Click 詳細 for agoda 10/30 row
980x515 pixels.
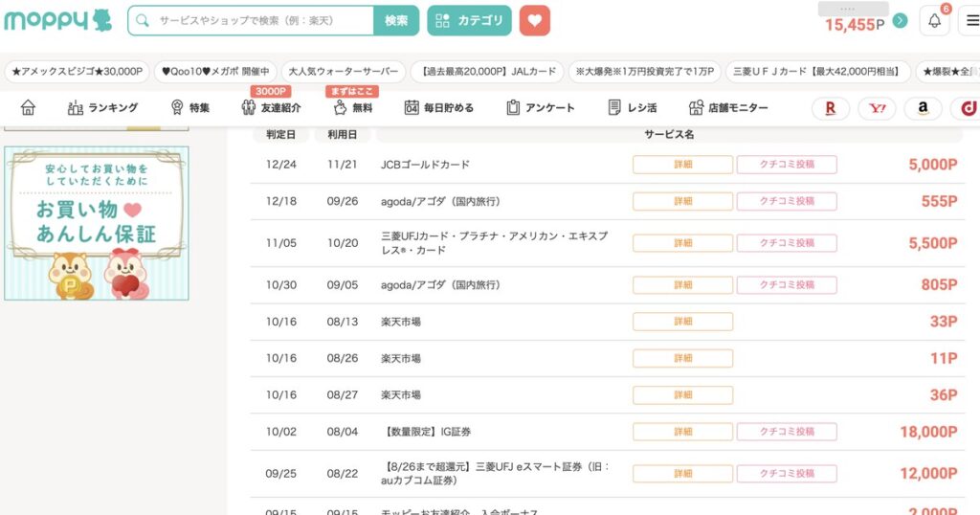click(682, 285)
